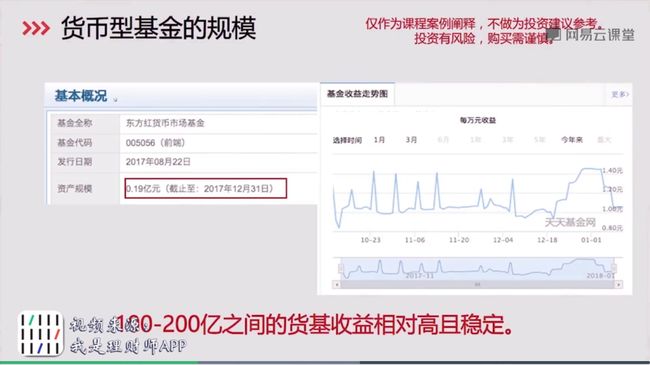Click the fund name 东方红货币市场基金
650x365 pixels.
(165, 123)
